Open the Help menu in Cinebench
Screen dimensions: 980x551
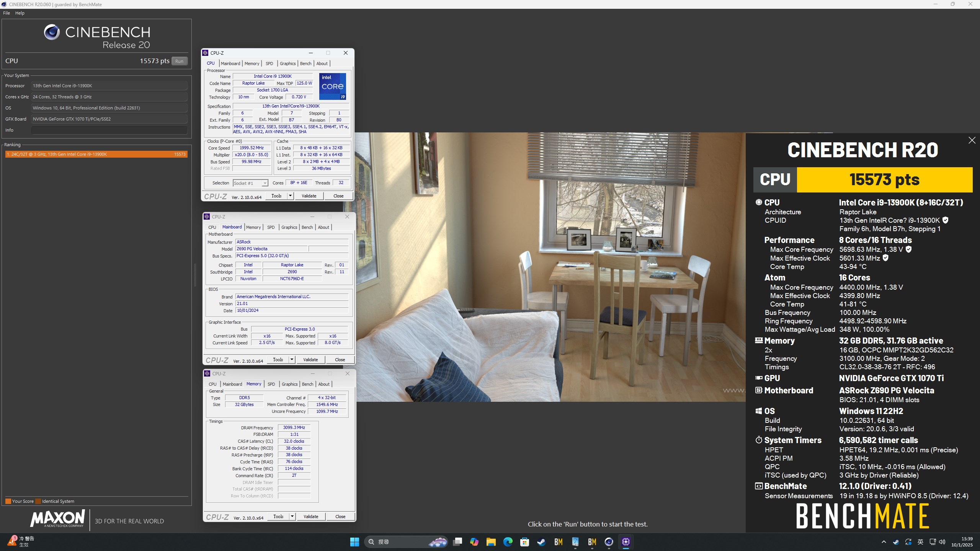click(x=20, y=13)
